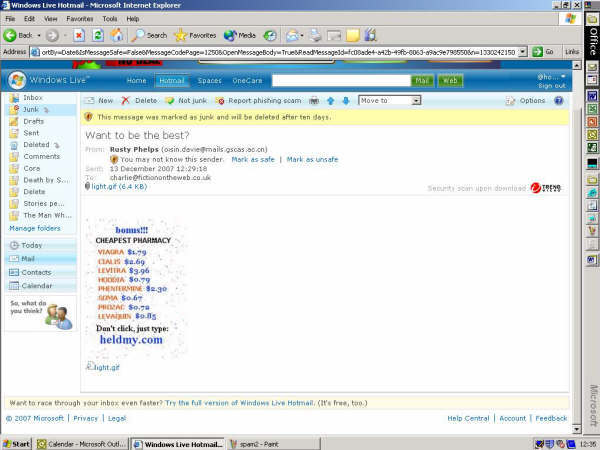Viewport: 600px width, 450px height.
Task: Open Hotmail help question mark icon
Action: coord(559,101)
